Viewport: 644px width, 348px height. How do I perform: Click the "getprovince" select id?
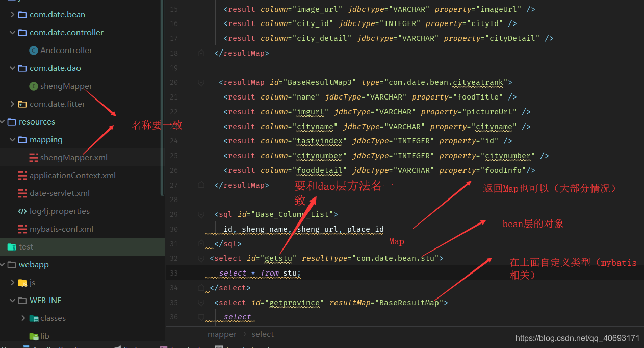coord(295,303)
